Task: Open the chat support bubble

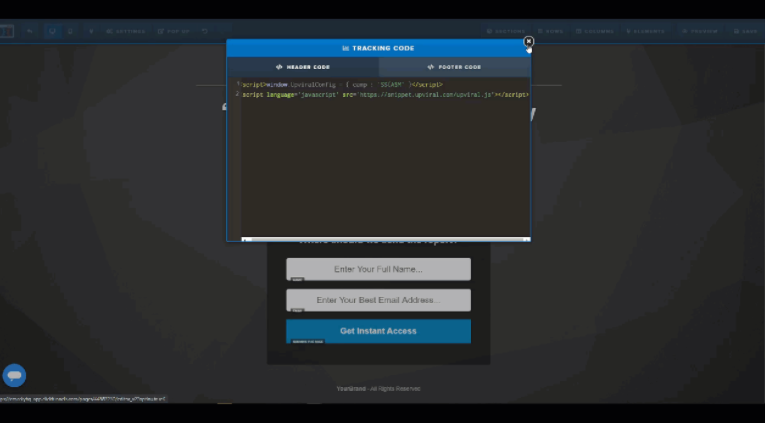Action: [x=14, y=375]
